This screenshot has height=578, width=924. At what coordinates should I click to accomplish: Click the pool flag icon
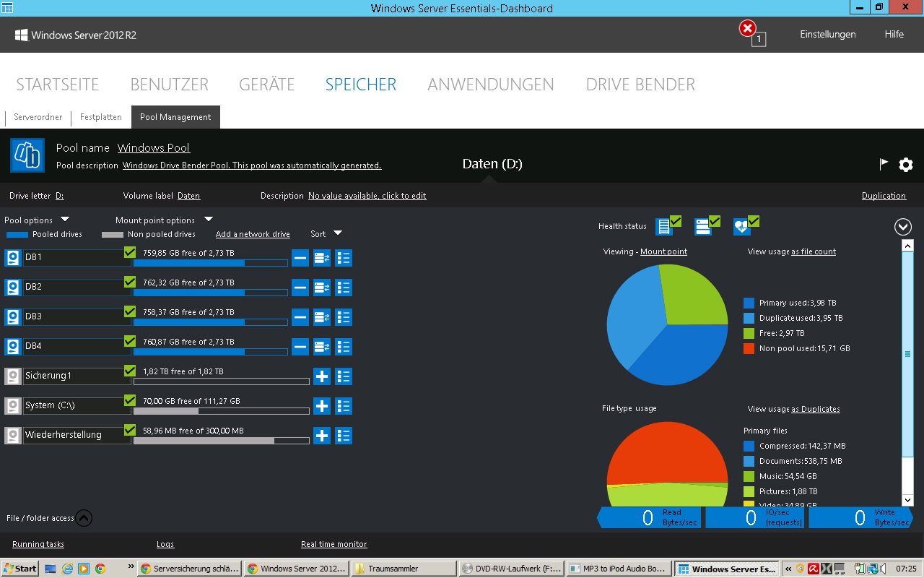884,164
